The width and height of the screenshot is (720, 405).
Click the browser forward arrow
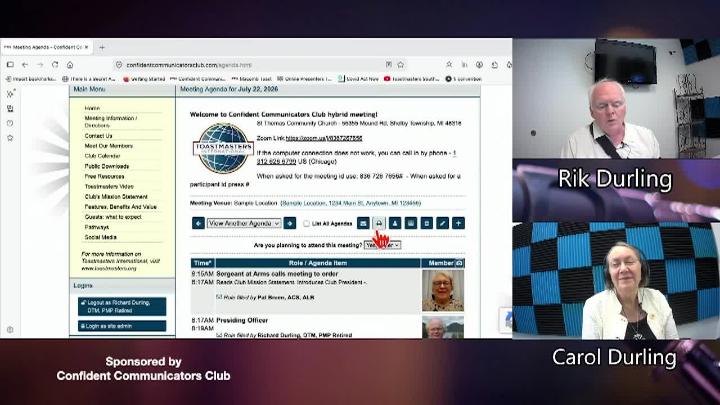(40, 65)
